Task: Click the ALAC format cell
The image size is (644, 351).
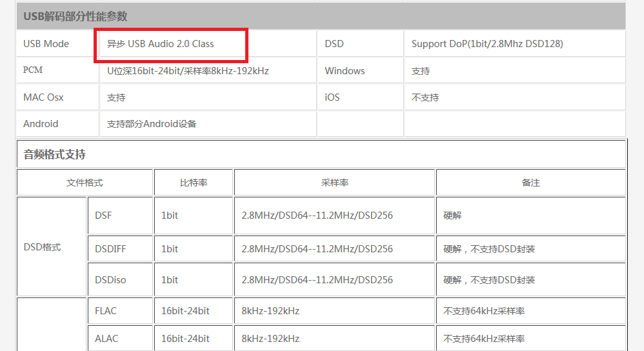Action: point(106,339)
